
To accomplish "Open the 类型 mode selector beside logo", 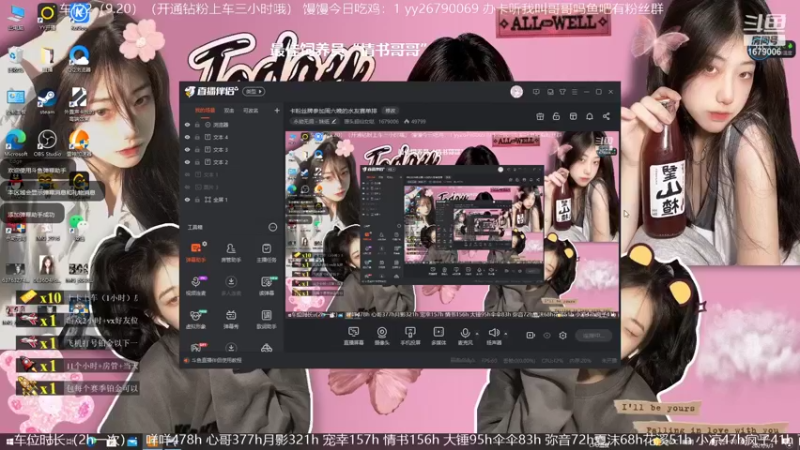I will [254, 92].
